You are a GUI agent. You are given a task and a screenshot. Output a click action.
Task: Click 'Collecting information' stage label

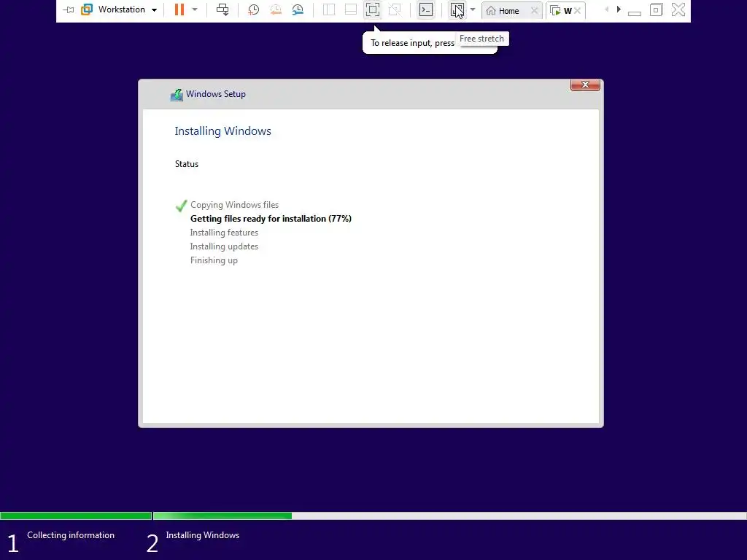71,535
